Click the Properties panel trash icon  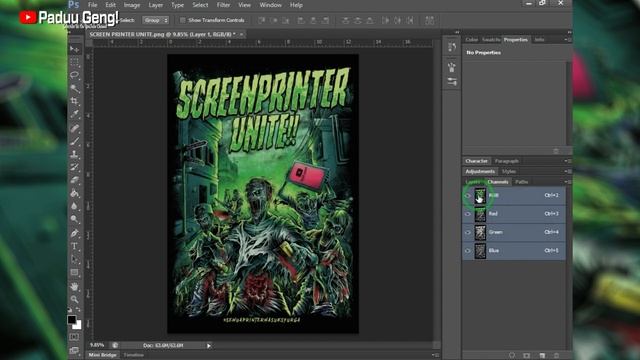[556, 151]
